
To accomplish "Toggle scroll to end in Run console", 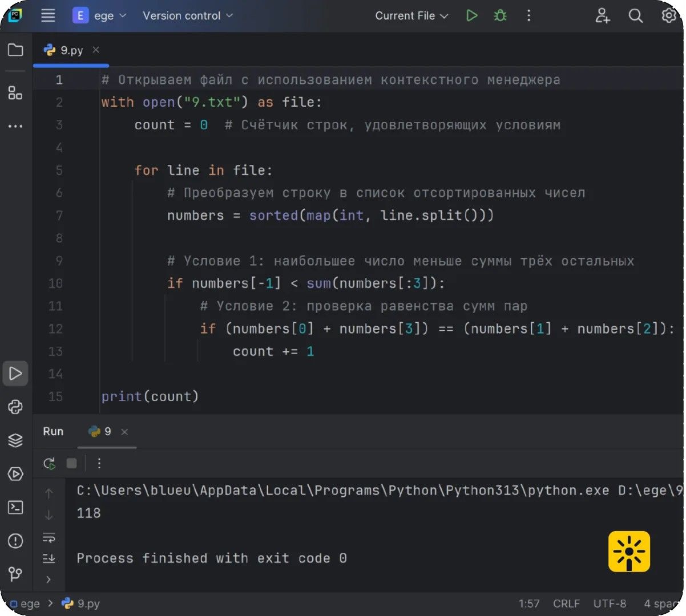I will coord(49,558).
